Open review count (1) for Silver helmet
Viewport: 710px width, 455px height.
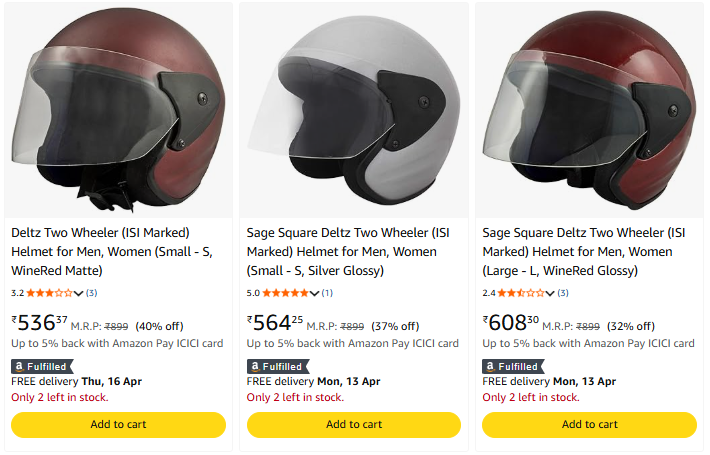[x=327, y=293]
